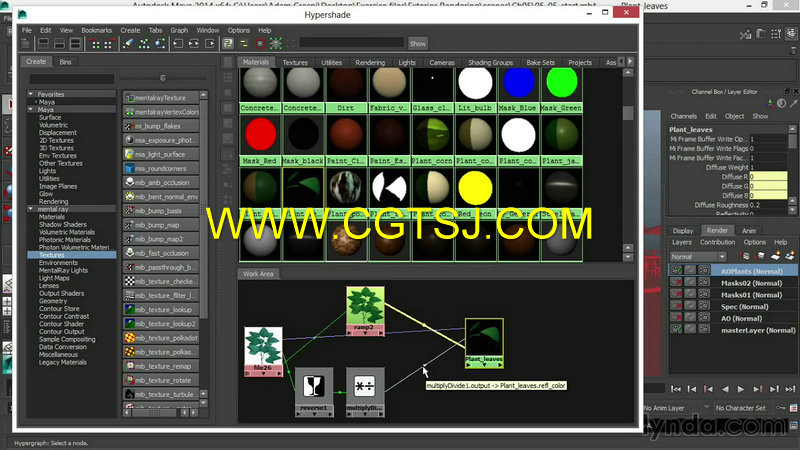Switch to the Textures tab
800x450 pixels.
295,63
